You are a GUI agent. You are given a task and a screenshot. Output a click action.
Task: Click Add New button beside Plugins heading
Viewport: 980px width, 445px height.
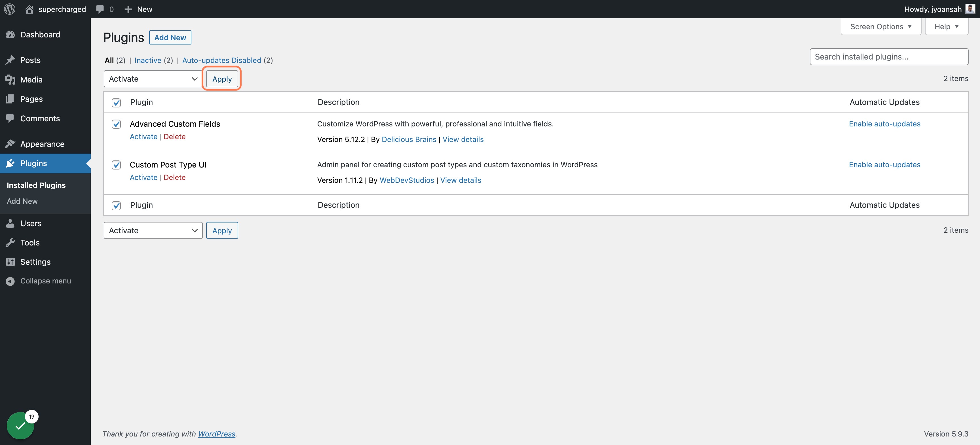coord(170,37)
